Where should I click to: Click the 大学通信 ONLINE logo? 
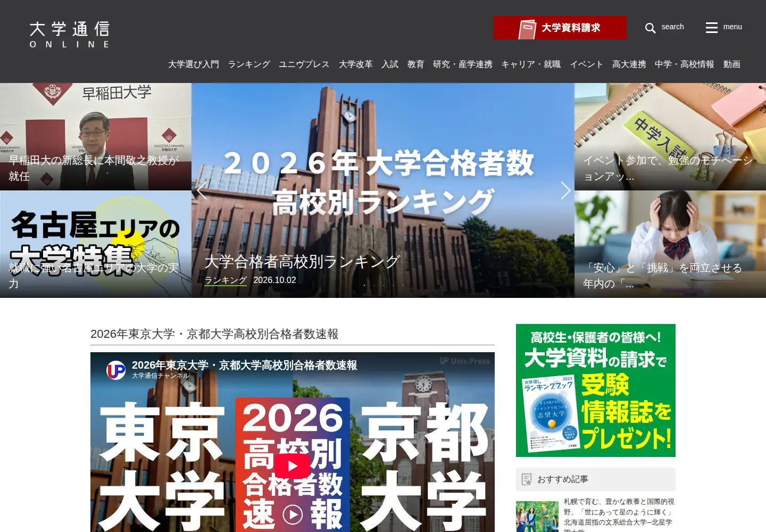pos(70,35)
